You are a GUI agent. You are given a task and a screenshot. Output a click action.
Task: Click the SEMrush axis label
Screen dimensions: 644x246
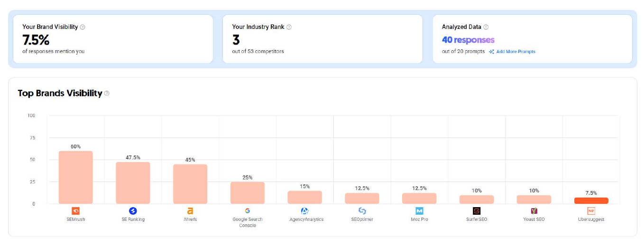click(76, 219)
